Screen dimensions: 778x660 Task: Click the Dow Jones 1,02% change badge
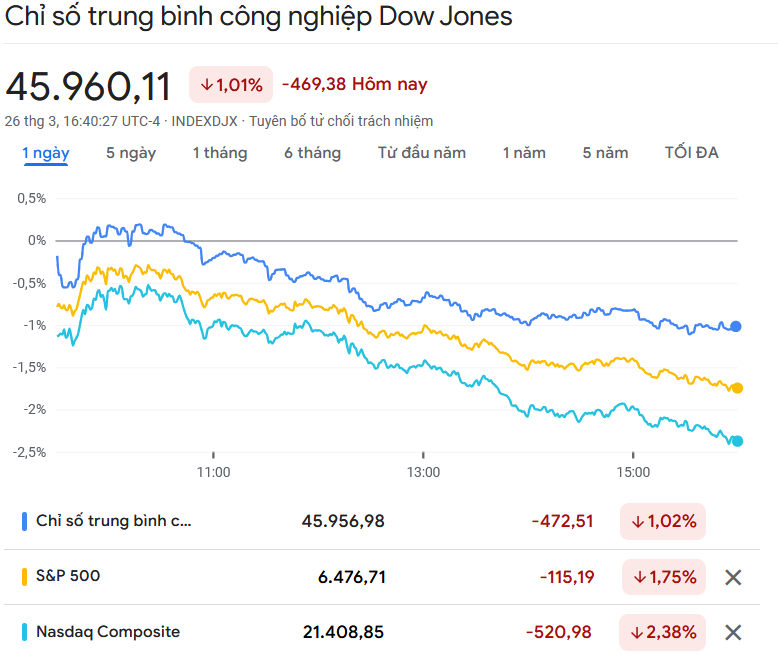click(x=663, y=521)
